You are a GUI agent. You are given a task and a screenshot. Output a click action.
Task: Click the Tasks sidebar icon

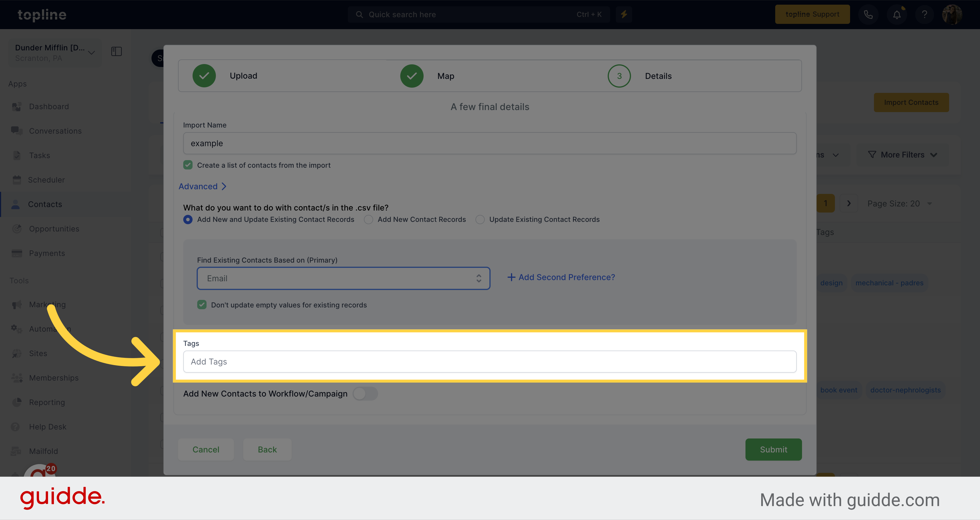coord(17,155)
